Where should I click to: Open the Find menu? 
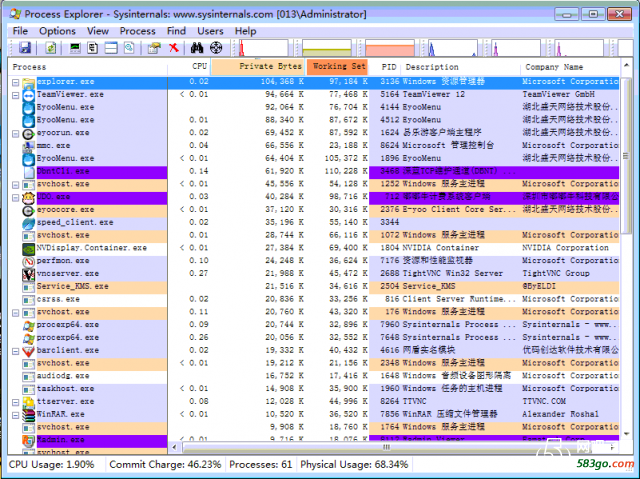[x=176, y=31]
